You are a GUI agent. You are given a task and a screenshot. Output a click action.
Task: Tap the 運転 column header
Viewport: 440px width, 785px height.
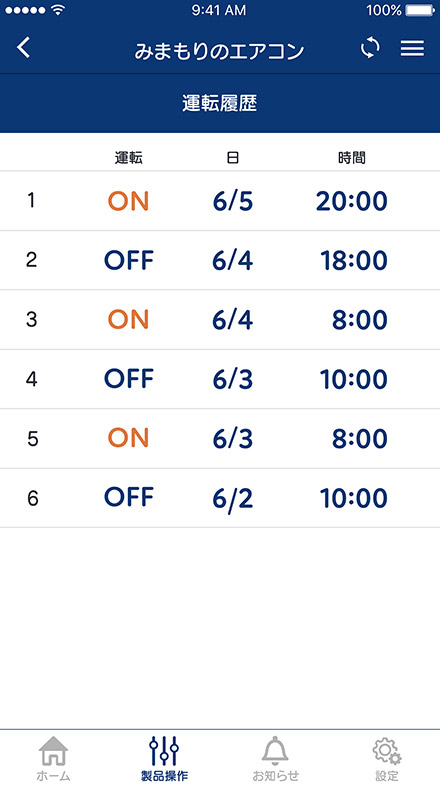point(129,158)
